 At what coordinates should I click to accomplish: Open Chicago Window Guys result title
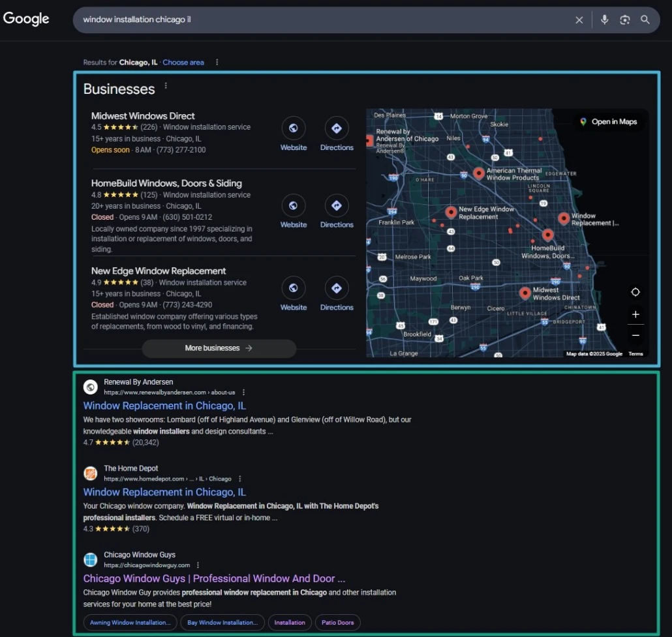(x=214, y=579)
